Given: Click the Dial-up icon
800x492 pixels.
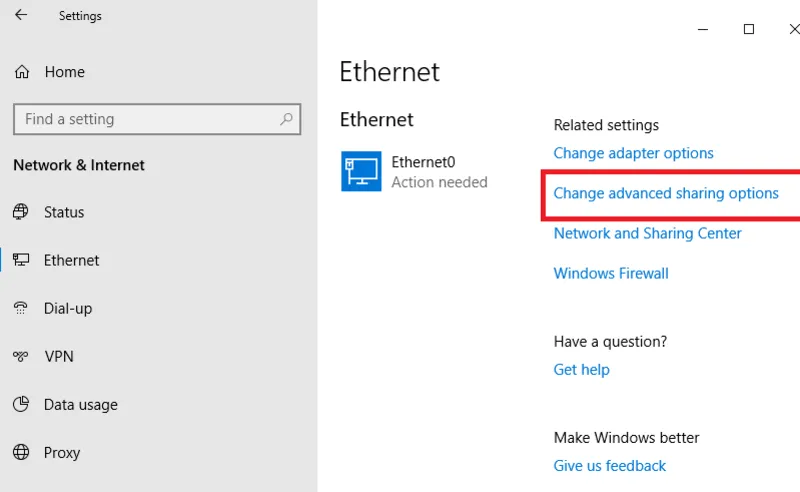Looking at the screenshot, I should click(x=20, y=308).
